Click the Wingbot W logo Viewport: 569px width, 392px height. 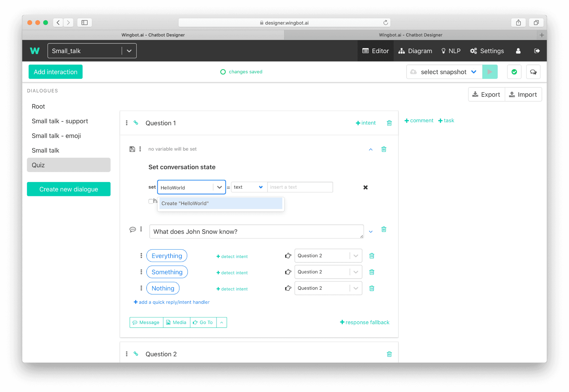click(35, 51)
